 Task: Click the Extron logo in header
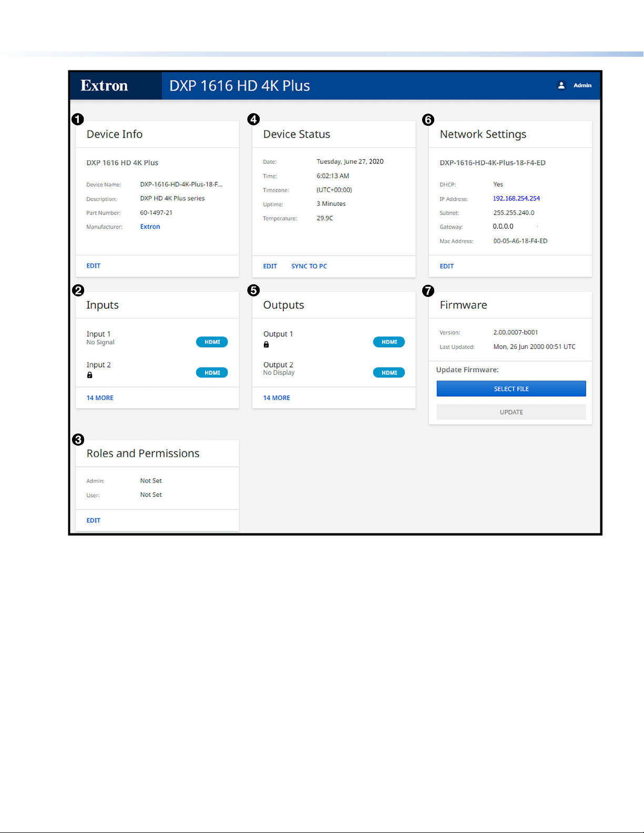tap(104, 86)
